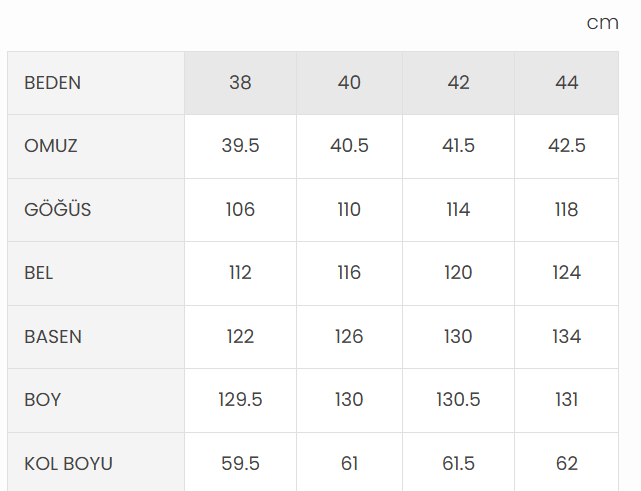Click the OMUZ row label
641x491 pixels.
51,146
